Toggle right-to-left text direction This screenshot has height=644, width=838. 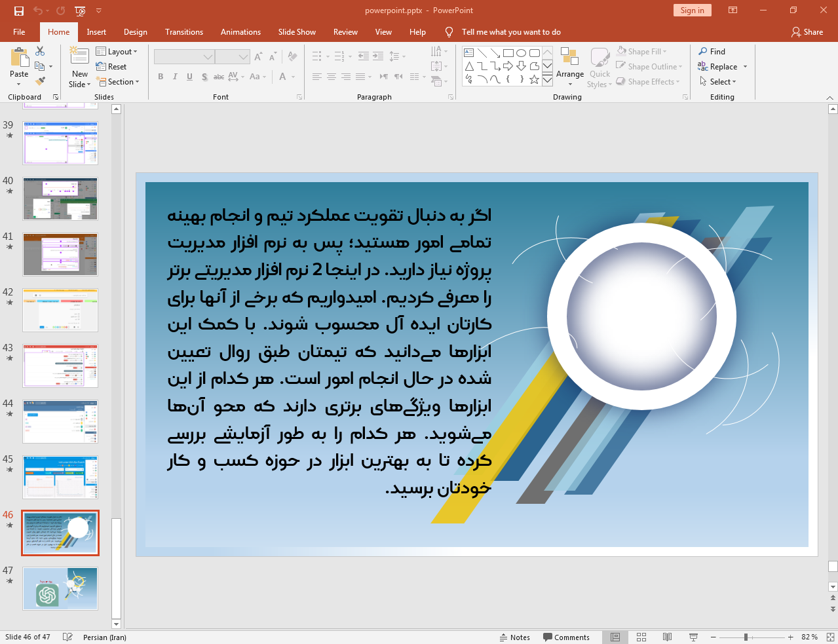pos(383,77)
